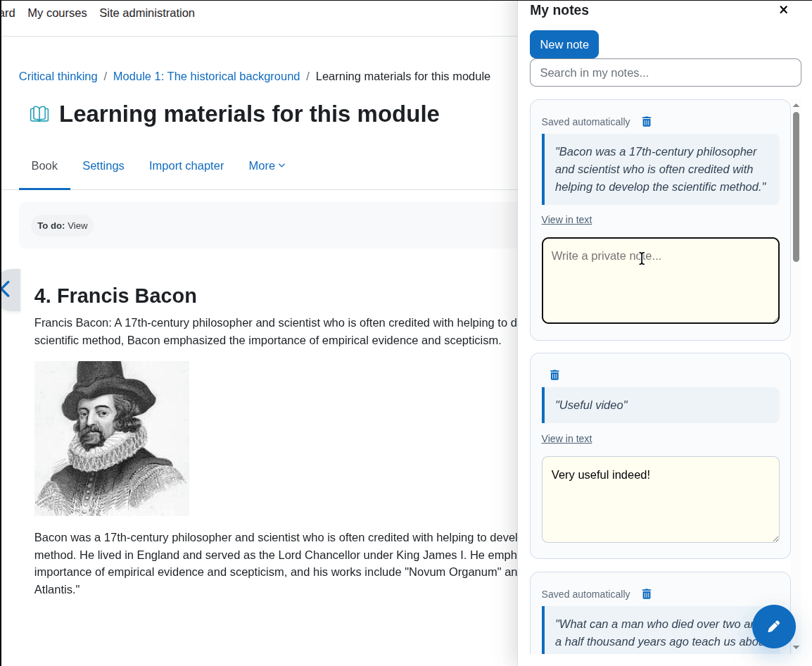This screenshot has width=812, height=666.
Task: Create a note with New note button
Action: (x=564, y=44)
